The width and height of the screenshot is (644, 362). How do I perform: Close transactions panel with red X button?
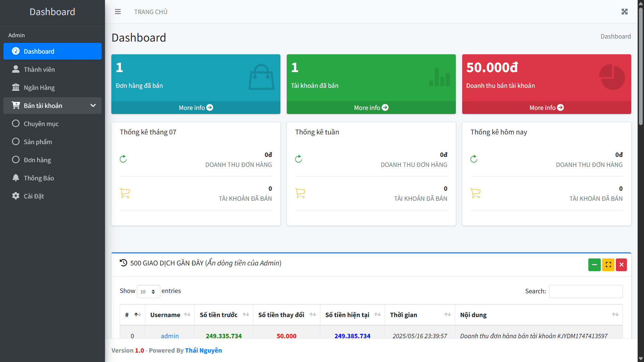tap(621, 265)
